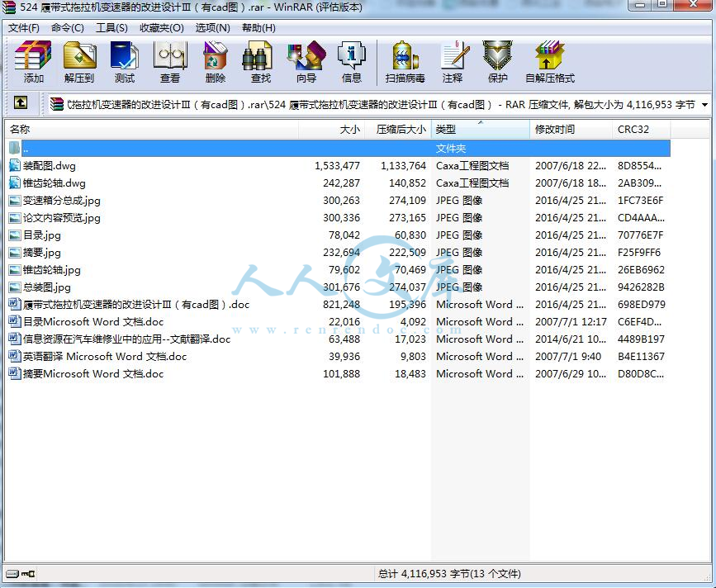Click the folder icon of the ".." row
This screenshot has width=716, height=588.
15,148
